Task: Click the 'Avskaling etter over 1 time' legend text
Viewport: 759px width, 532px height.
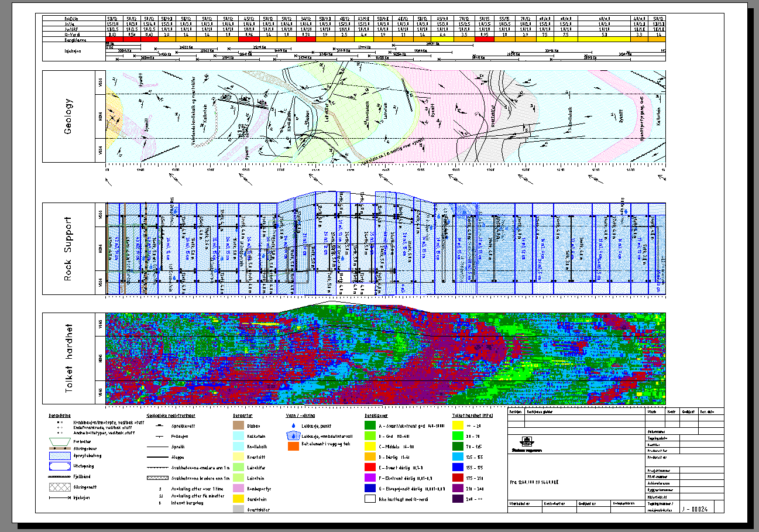Action: point(197,489)
